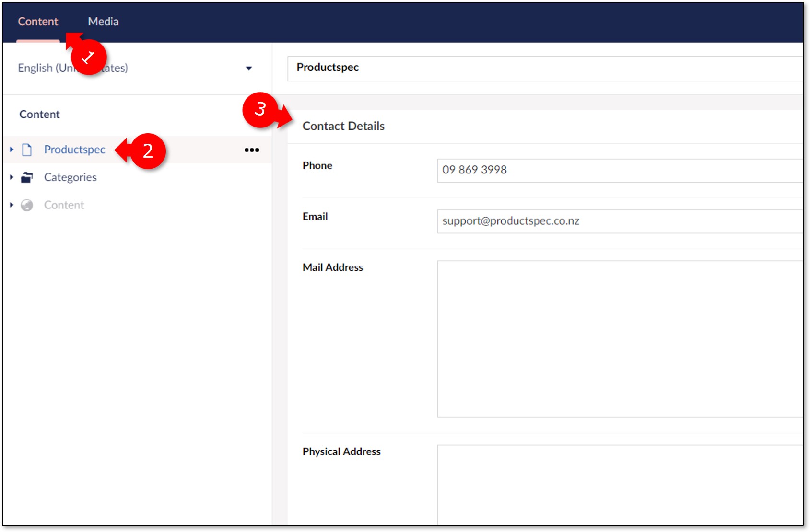Select Productspec in the content tree

coord(75,150)
